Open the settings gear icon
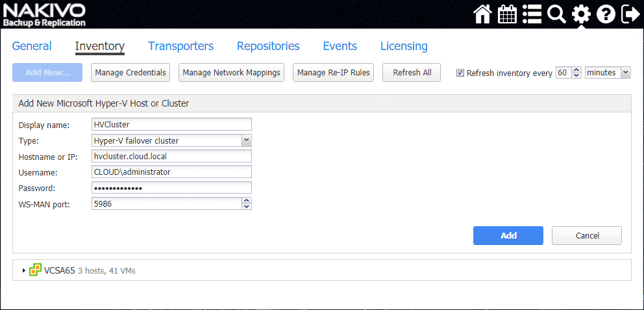This screenshot has height=310, width=644. tap(581, 14)
